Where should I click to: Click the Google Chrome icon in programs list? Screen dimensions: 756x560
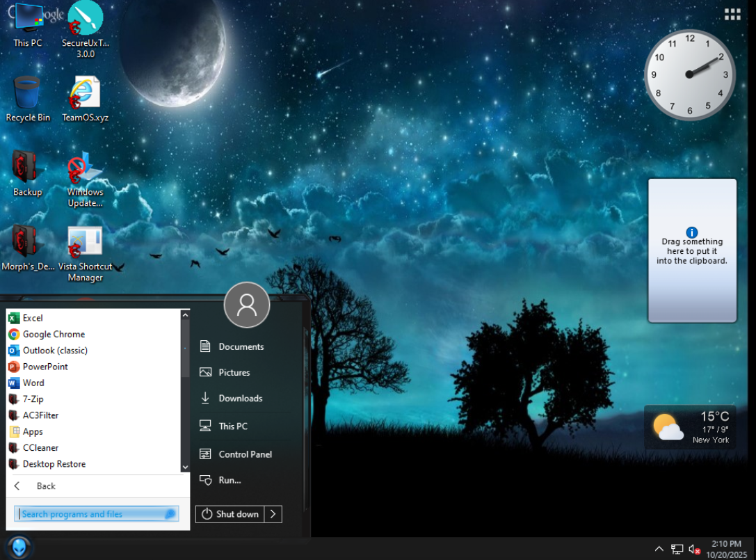coord(14,335)
